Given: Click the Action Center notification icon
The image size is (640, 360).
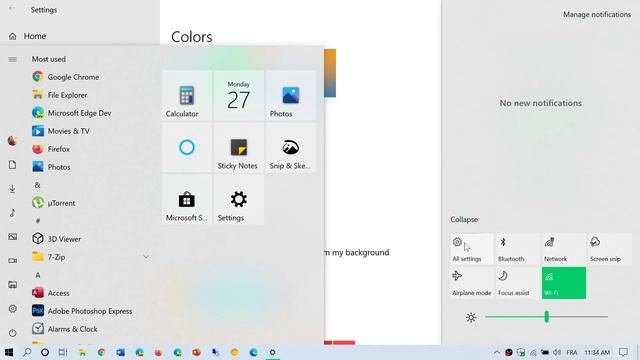Looking at the screenshot, I should click(x=623, y=352).
